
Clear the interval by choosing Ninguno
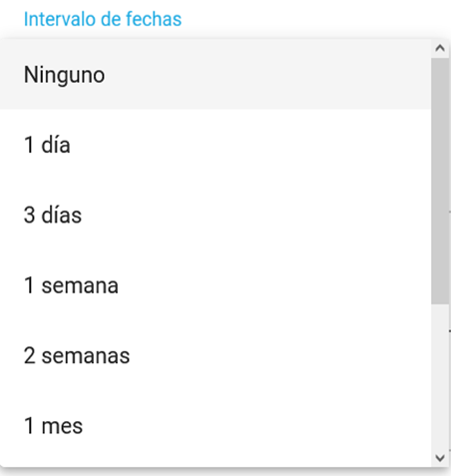[216, 74]
